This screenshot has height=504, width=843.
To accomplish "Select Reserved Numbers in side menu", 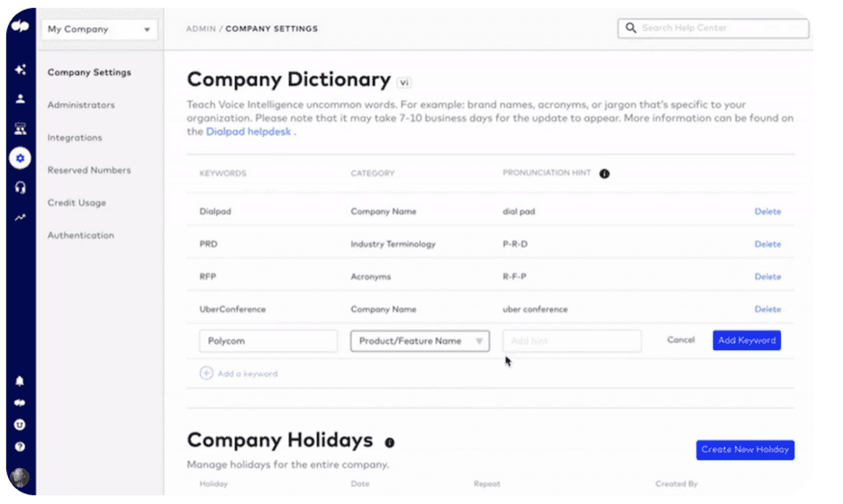I will [89, 170].
